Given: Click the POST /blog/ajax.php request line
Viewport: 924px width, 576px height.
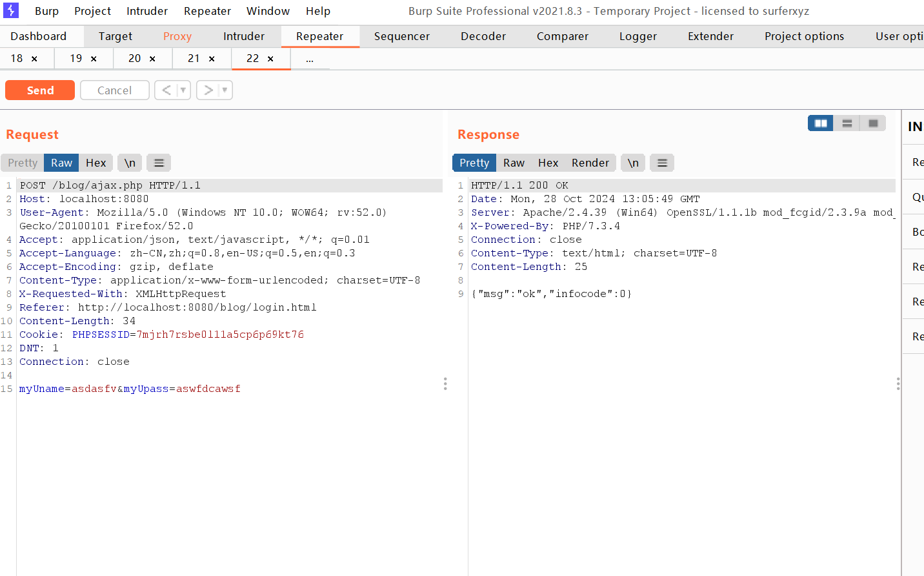Looking at the screenshot, I should pos(110,185).
